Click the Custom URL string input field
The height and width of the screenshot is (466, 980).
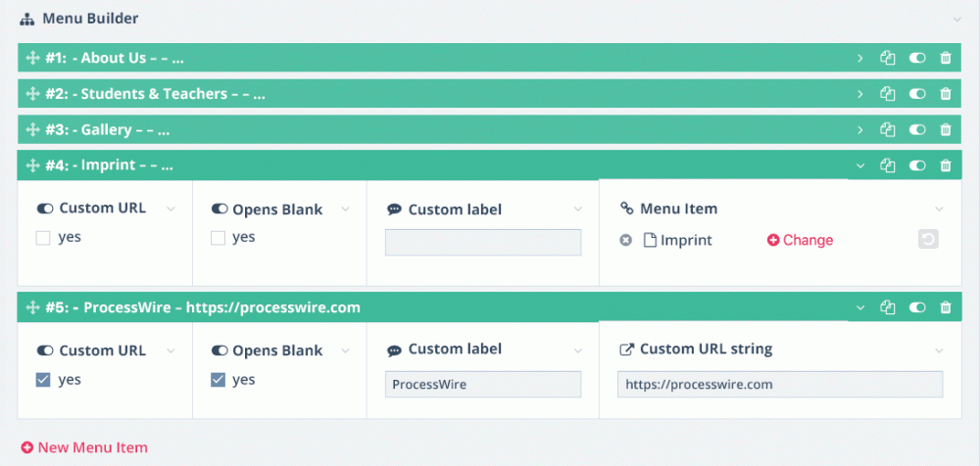(779, 384)
